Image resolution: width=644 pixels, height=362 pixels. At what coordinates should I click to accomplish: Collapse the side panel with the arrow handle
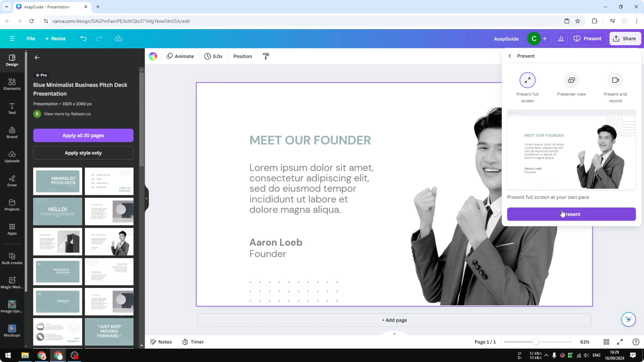(x=146, y=198)
